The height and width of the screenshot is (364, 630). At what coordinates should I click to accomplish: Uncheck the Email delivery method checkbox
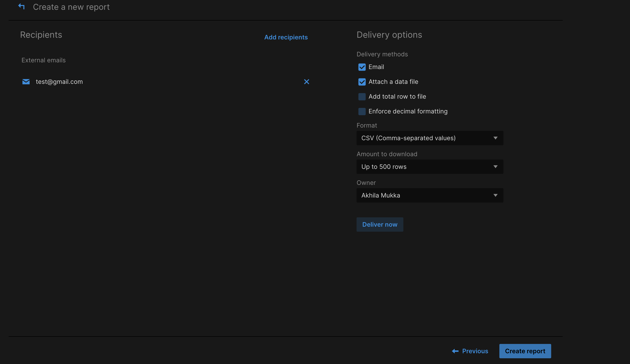tap(362, 67)
